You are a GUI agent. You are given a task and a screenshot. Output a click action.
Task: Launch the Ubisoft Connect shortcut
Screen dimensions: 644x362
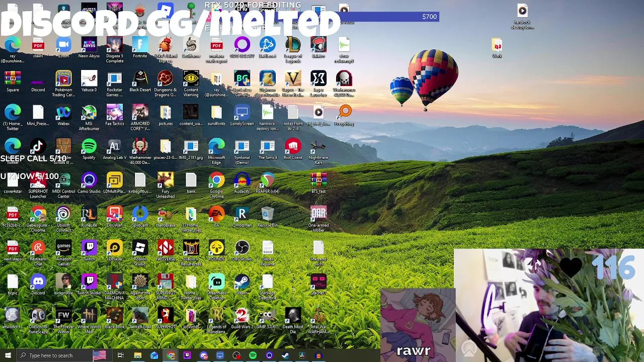pos(63,218)
